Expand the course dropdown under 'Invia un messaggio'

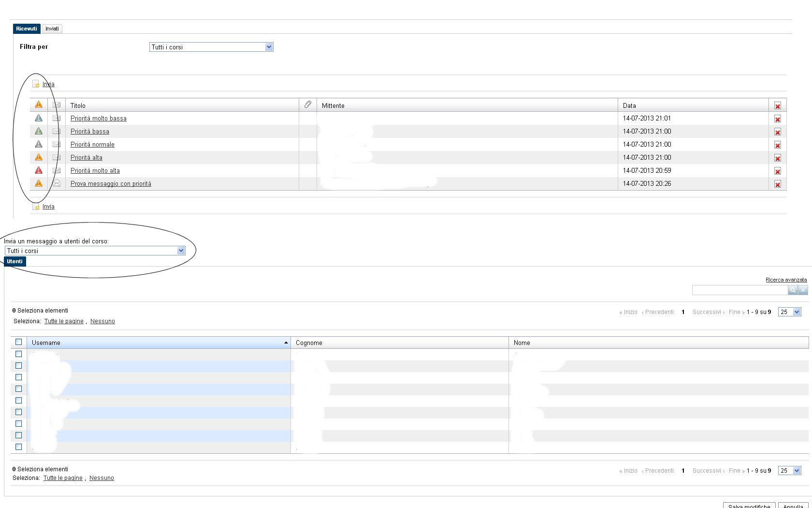pos(181,251)
